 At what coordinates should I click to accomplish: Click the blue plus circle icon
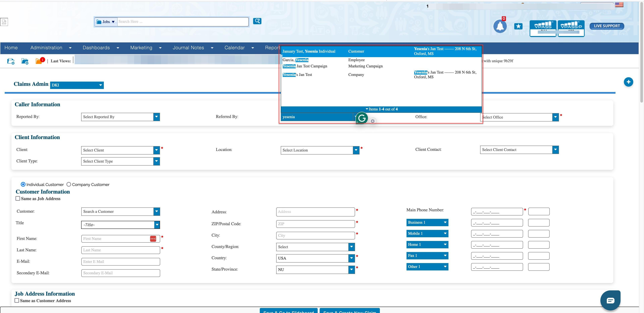point(628,82)
